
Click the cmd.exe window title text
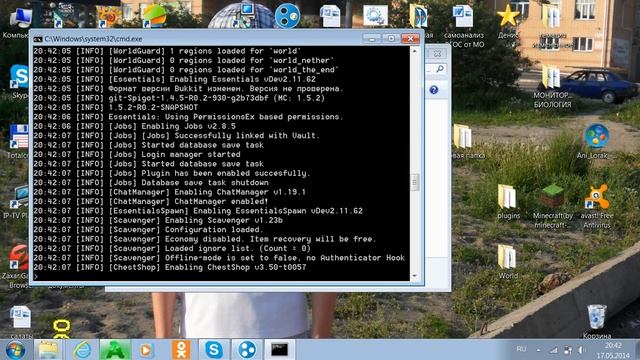tap(93, 39)
